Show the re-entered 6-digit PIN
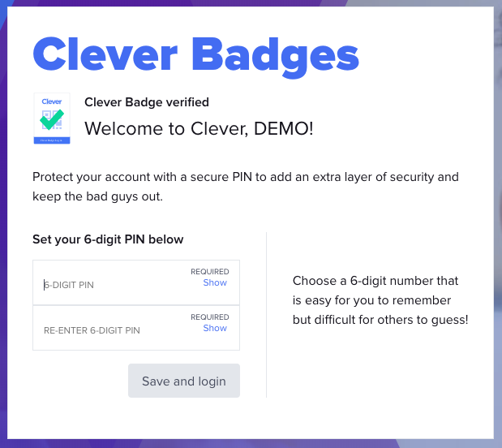 [x=215, y=329]
